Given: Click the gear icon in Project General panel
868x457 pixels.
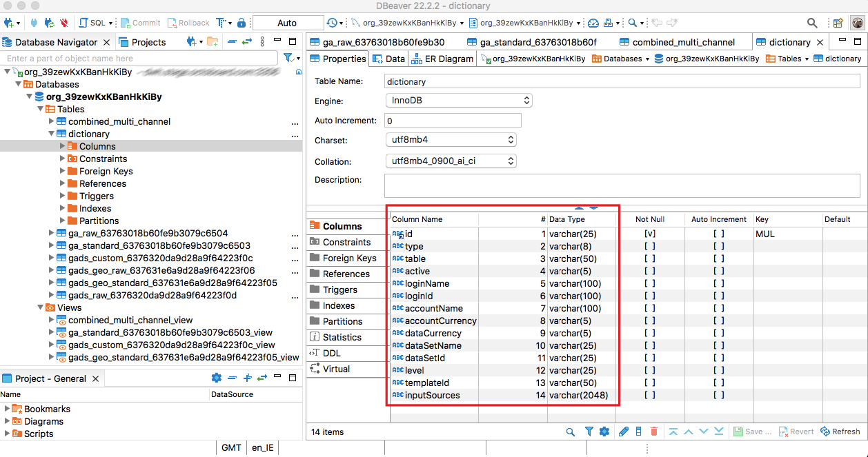Looking at the screenshot, I should click(x=217, y=378).
